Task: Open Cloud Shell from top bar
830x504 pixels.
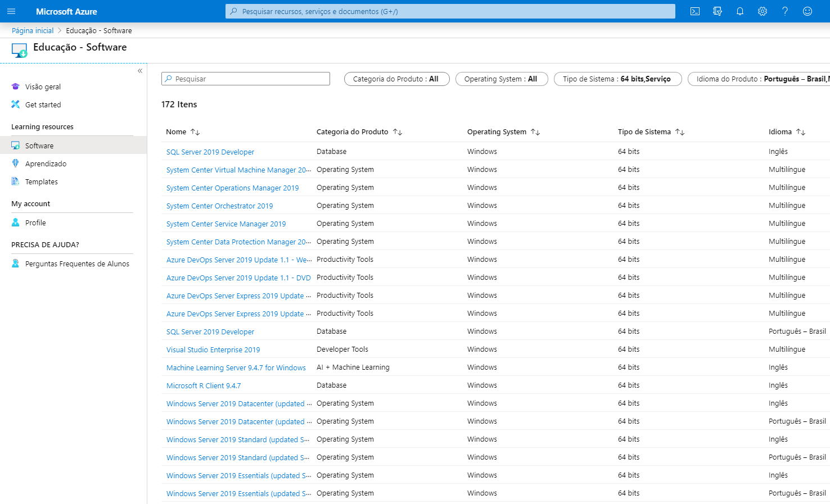Action: point(695,11)
